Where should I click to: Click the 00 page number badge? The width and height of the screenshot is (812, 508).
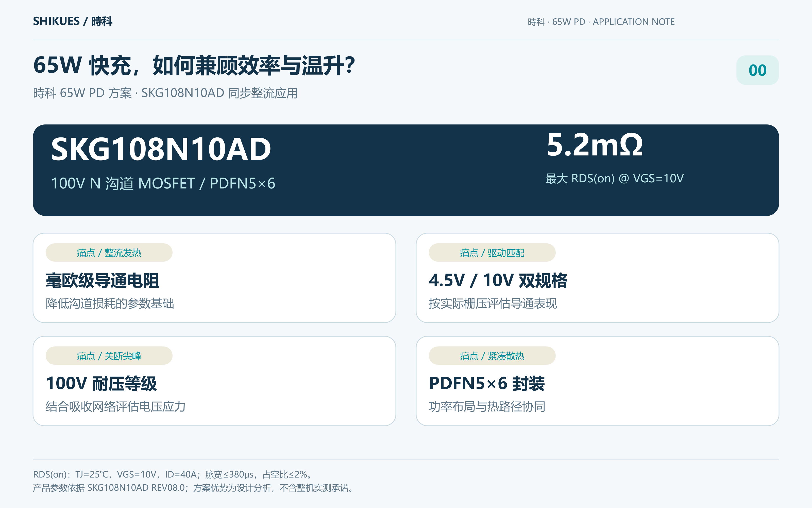tap(757, 70)
